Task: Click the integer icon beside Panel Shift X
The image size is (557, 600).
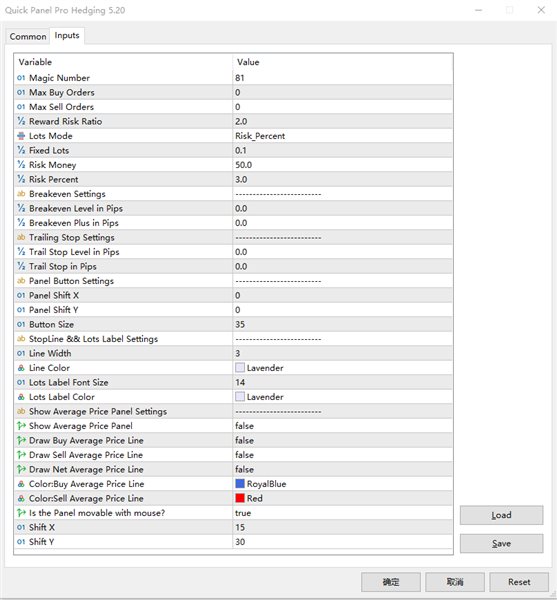Action: pyautogui.click(x=21, y=295)
